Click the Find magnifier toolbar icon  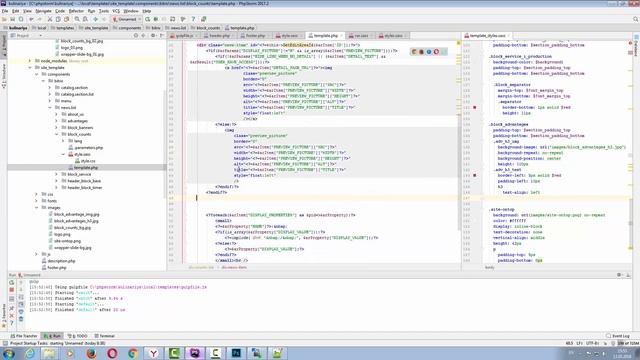tap(77, 19)
